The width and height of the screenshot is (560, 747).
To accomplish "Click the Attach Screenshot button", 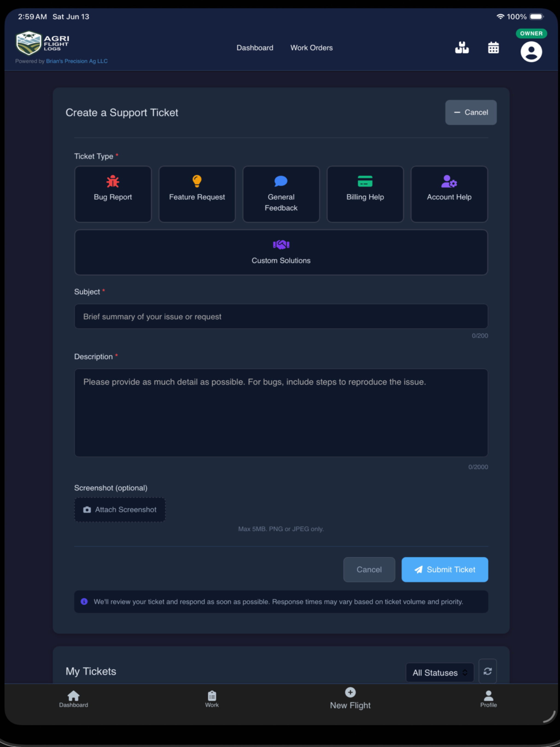I will (120, 510).
